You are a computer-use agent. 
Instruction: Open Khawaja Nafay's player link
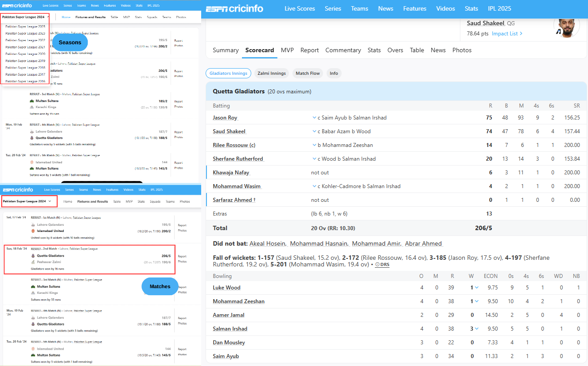231,173
